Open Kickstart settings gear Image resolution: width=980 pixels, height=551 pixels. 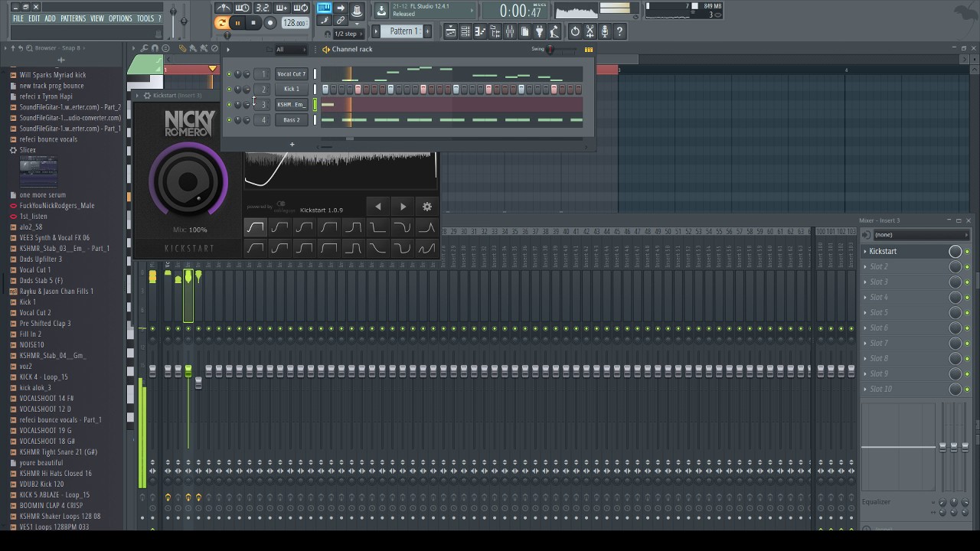click(427, 207)
